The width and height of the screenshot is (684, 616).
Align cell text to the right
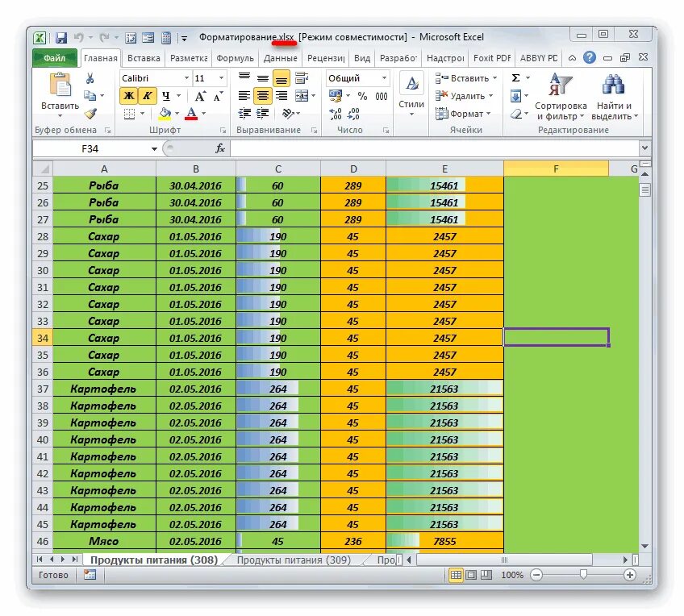[282, 96]
